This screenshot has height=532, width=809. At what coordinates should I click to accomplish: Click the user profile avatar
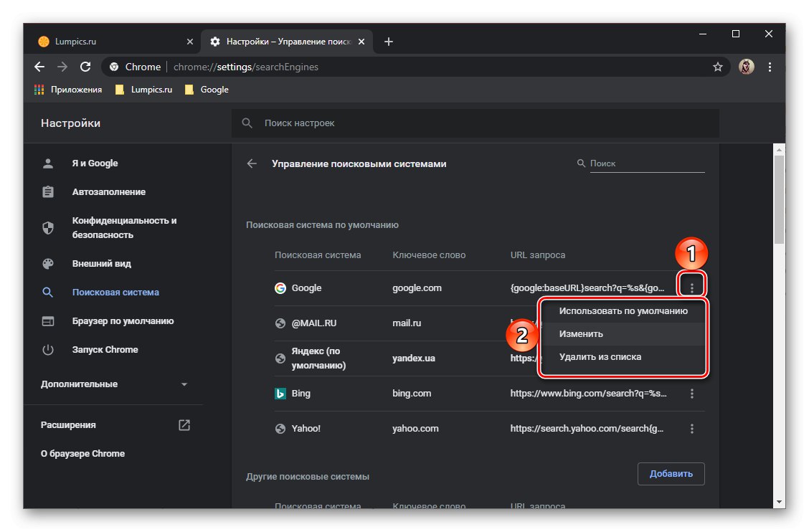click(x=747, y=67)
